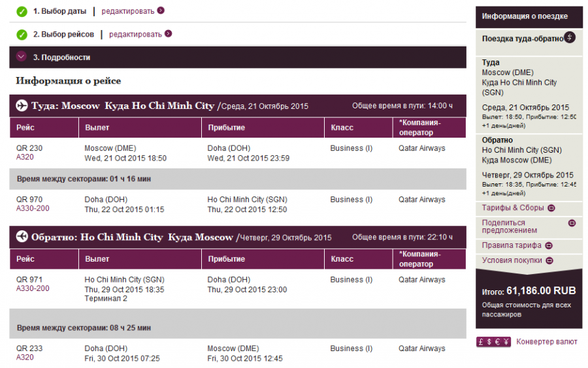Open the Конвертер валют link
Screen dimensions: 588x368
(x=546, y=342)
